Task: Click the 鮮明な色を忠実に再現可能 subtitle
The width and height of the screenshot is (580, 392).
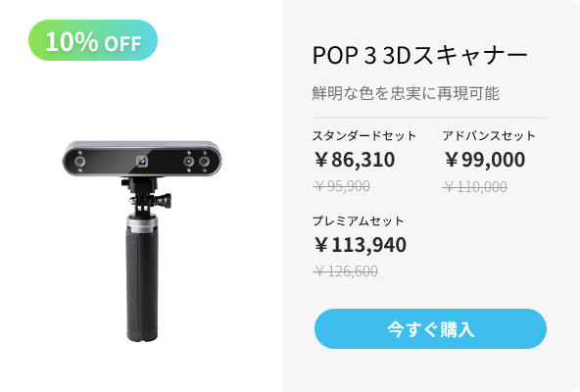Action: click(x=406, y=93)
